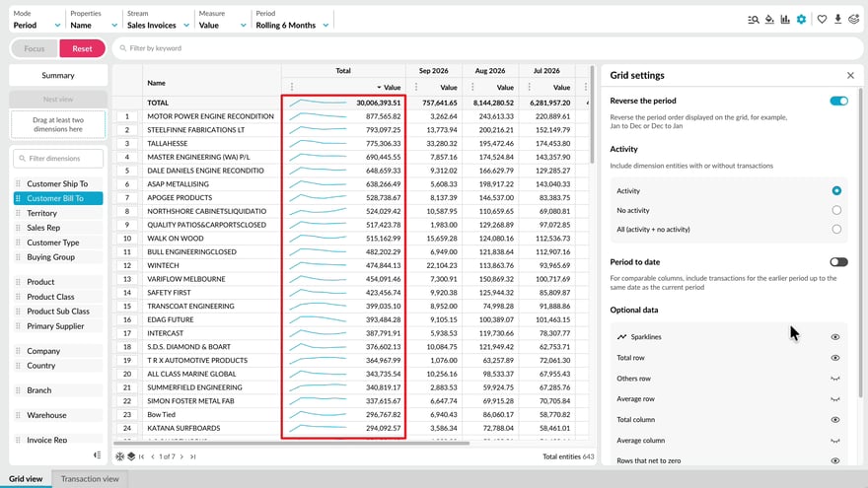
Task: Go to first page of grid
Action: [142, 456]
